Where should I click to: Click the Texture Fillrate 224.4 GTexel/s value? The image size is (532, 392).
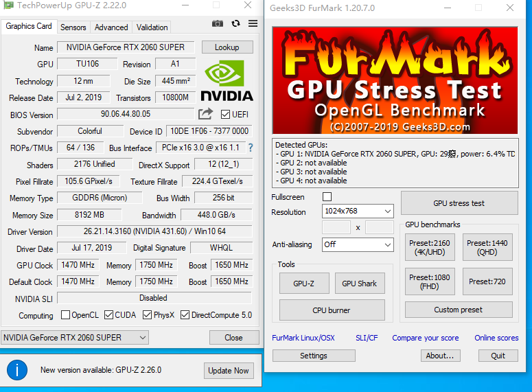click(x=218, y=181)
